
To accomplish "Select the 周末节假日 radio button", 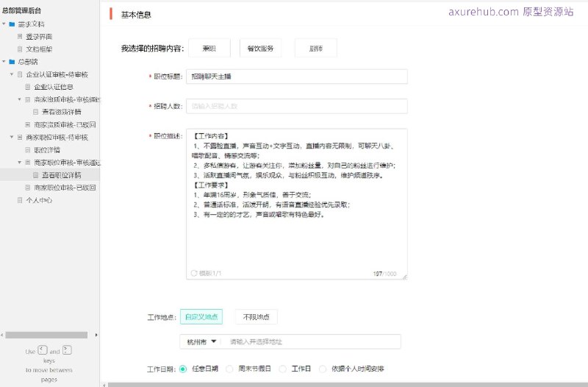I will [229, 369].
